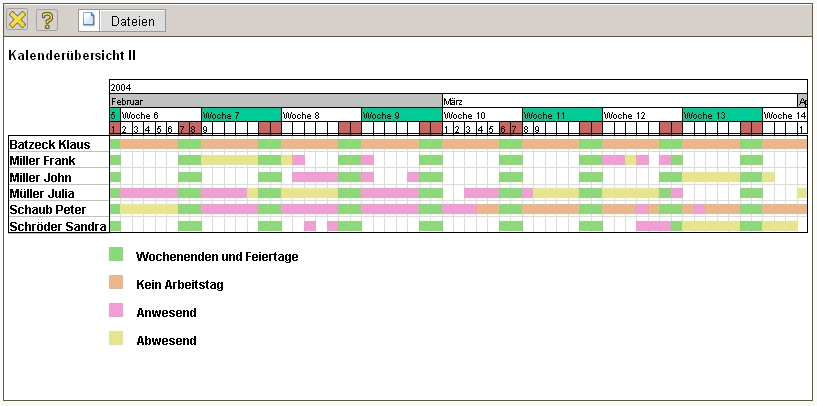
Task: Select the Woche 7 header
Action: coord(241,115)
